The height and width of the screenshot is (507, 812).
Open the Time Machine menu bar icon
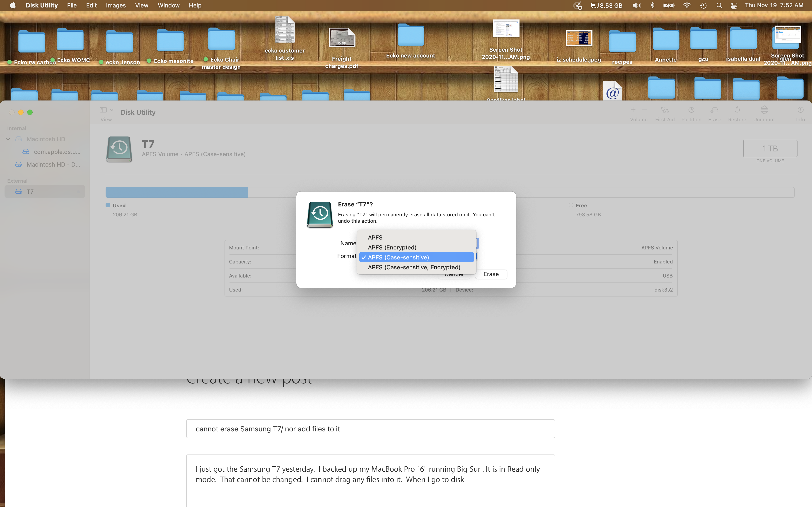[x=703, y=5]
